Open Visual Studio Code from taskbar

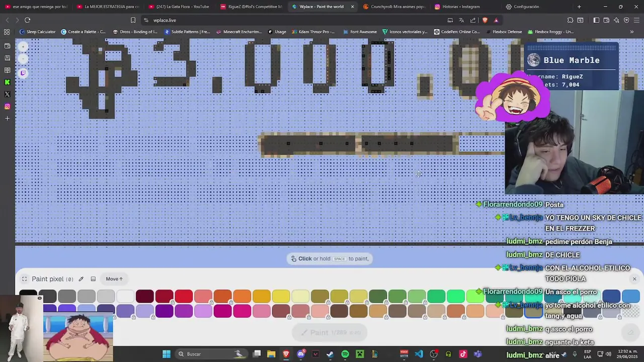point(419,354)
